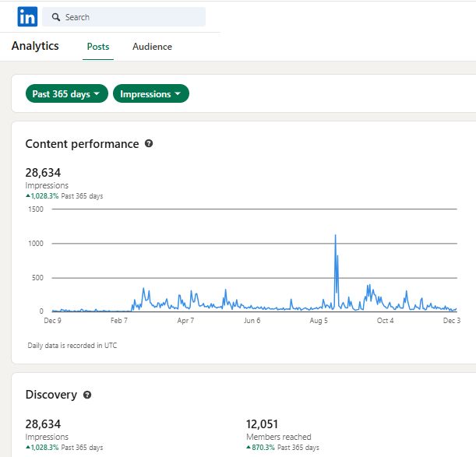Focus the Search input field
The image size is (476, 457).
(124, 17)
